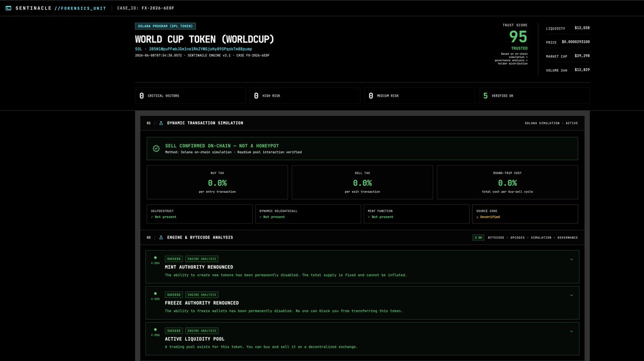The image size is (644, 361).
Task: Click the ENGINE ANALYSIS tag on Active Liquidity Pool
Action: pos(202,330)
